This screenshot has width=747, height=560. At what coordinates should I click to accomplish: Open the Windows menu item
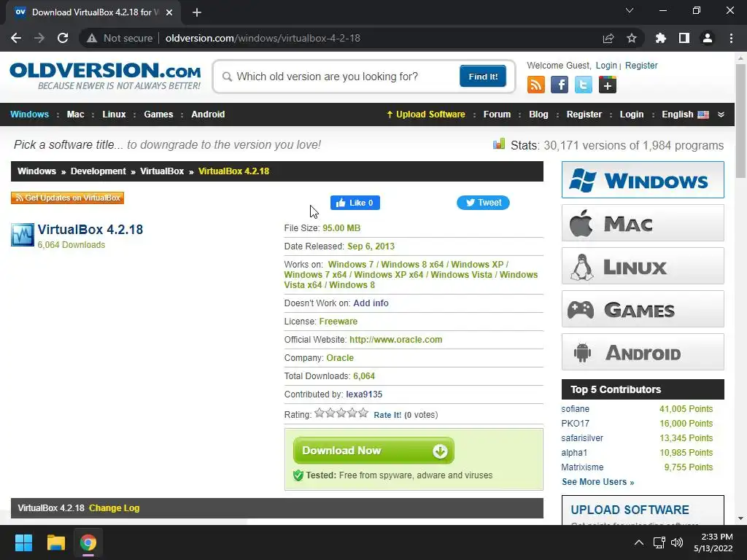point(29,114)
